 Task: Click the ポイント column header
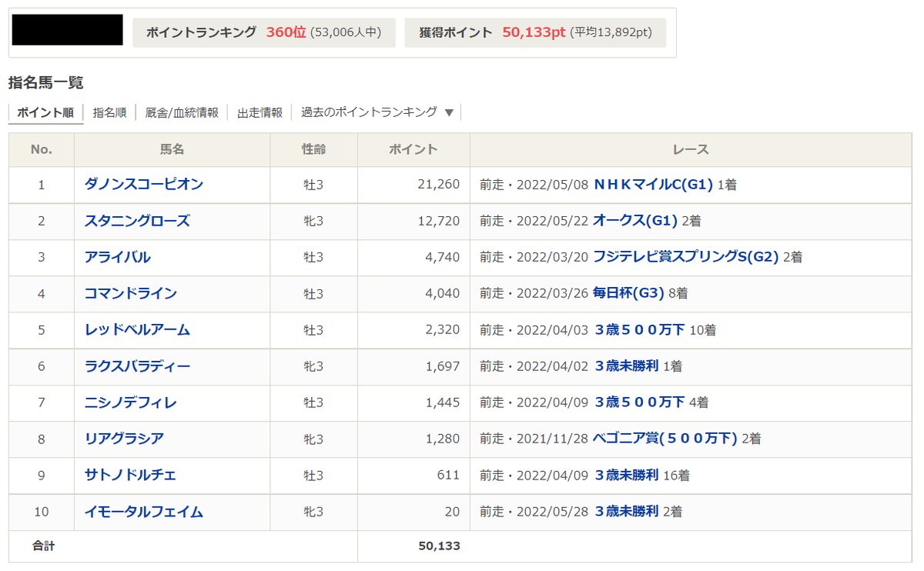[413, 149]
